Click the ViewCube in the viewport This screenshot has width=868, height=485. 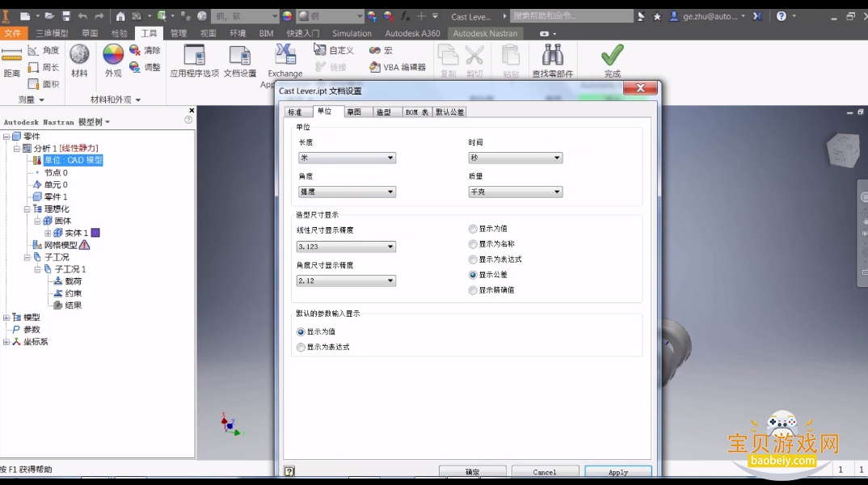(843, 149)
